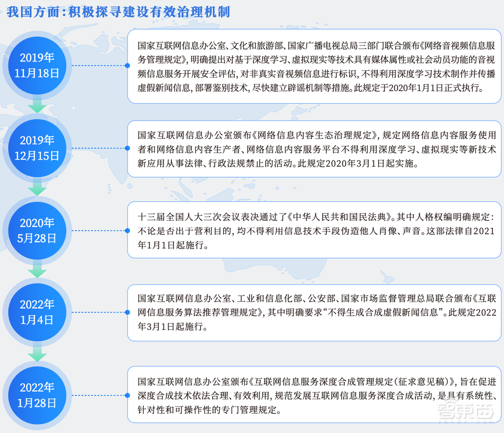
Task: Select the 2022年1月28日 timeline circle
Action: (x=36, y=395)
